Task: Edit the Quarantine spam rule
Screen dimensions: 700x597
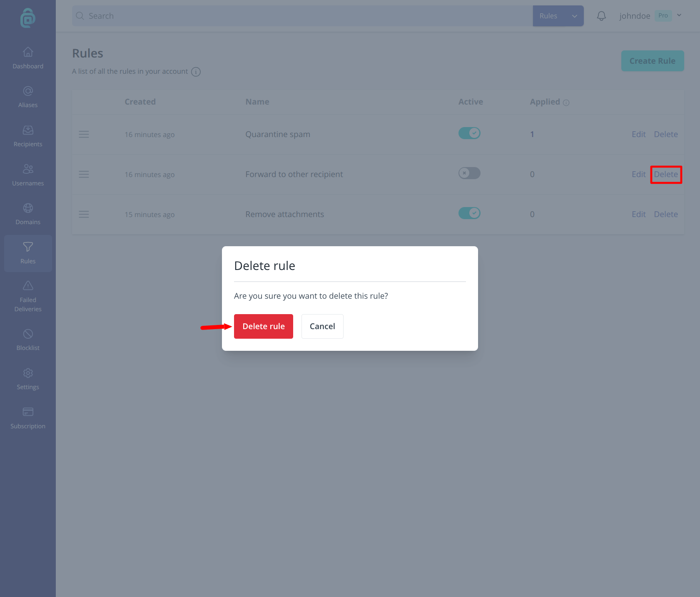Action: click(638, 134)
